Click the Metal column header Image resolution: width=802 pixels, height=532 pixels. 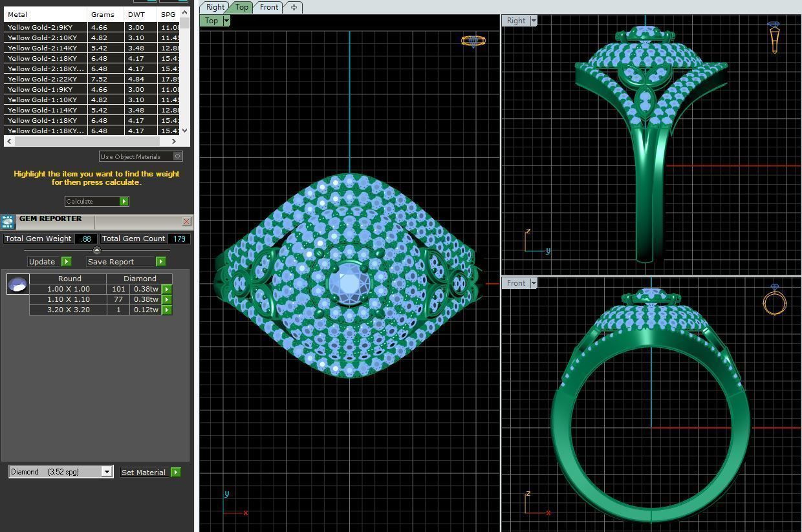[45, 14]
